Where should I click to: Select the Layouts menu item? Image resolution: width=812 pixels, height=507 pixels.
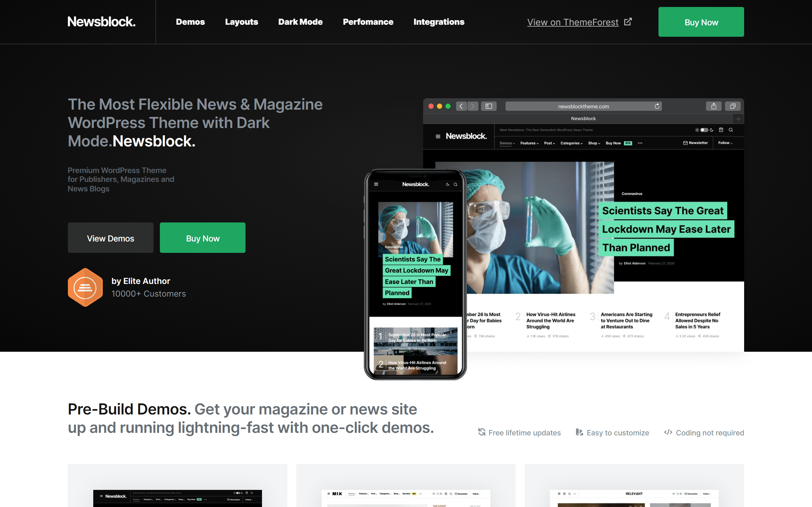(241, 22)
